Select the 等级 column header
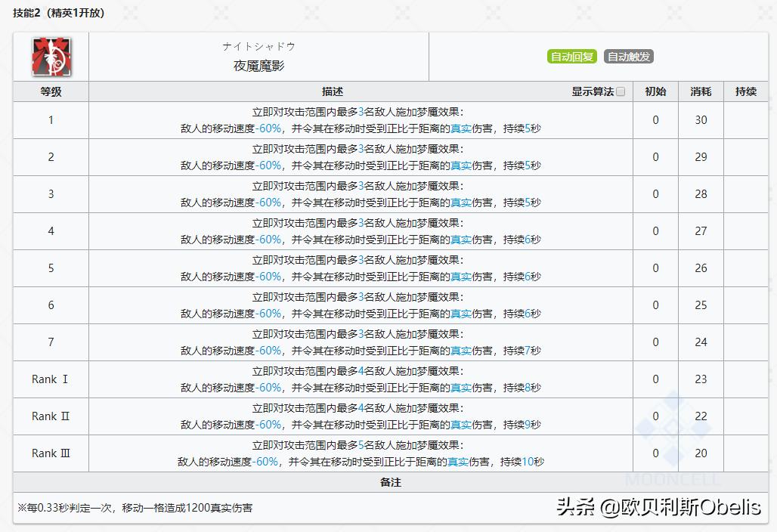 50,91
